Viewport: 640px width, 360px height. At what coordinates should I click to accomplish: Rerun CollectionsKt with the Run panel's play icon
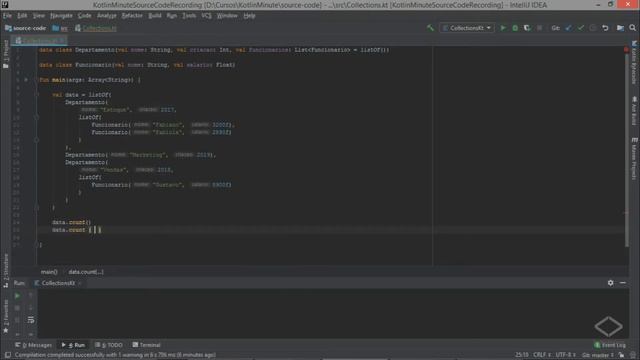coord(18,296)
